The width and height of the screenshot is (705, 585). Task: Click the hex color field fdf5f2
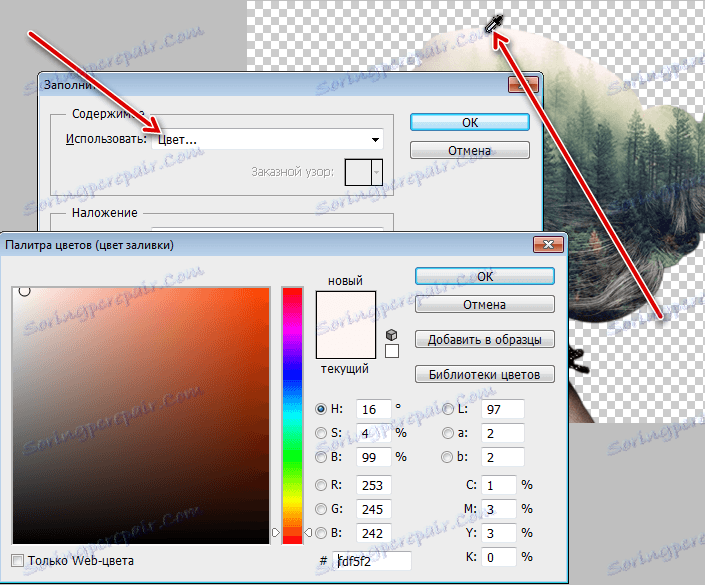(x=372, y=561)
